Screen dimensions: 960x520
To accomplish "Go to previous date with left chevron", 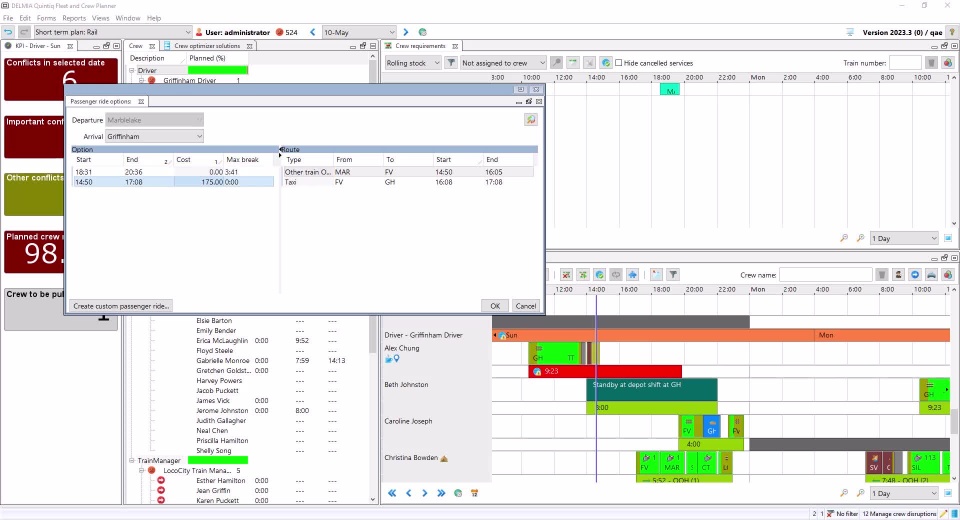I will tap(312, 32).
